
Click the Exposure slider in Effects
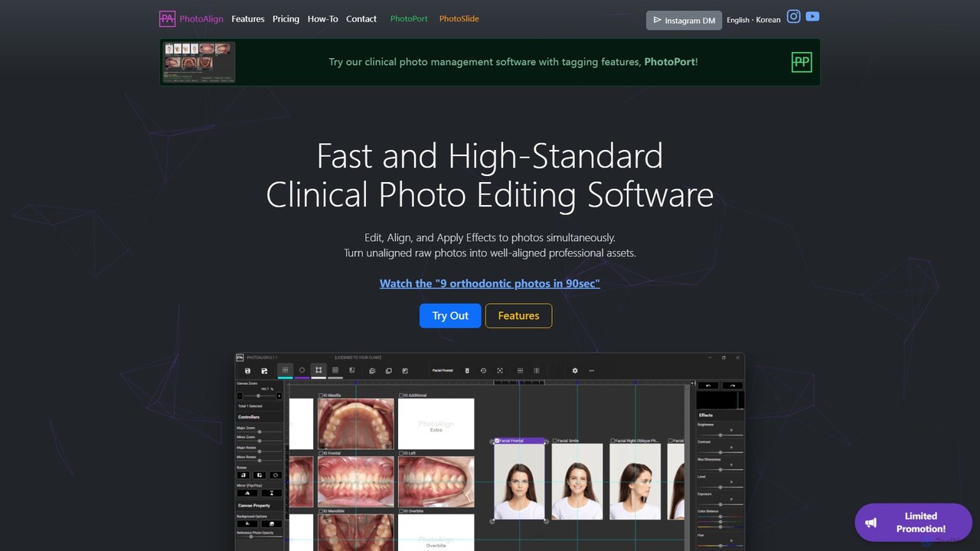(720, 504)
